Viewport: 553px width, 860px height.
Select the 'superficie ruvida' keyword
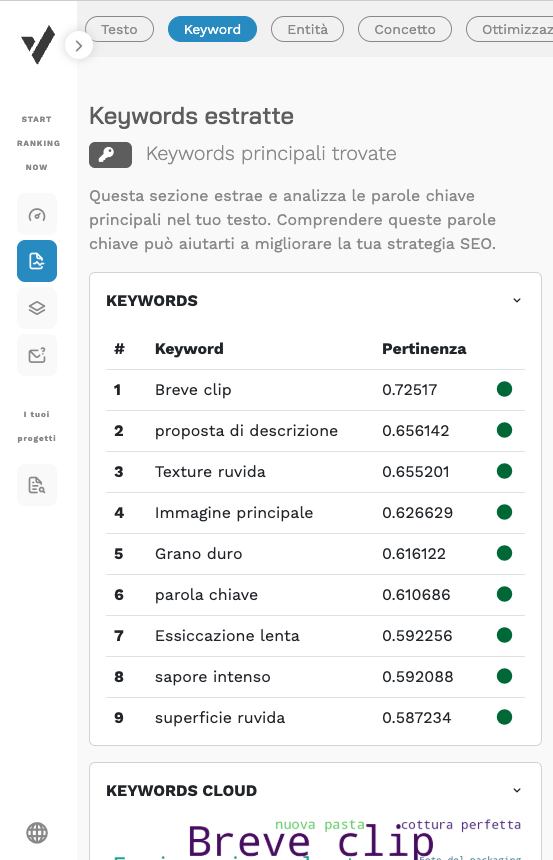220,718
